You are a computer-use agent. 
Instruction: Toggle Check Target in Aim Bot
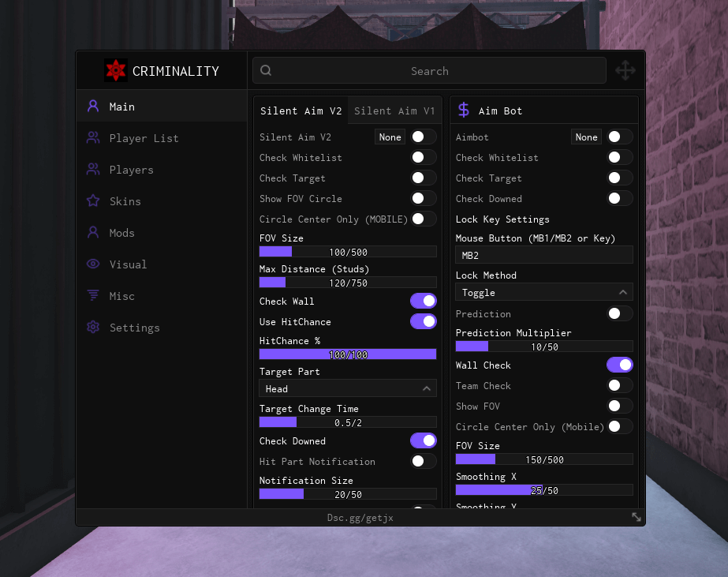[x=620, y=178]
